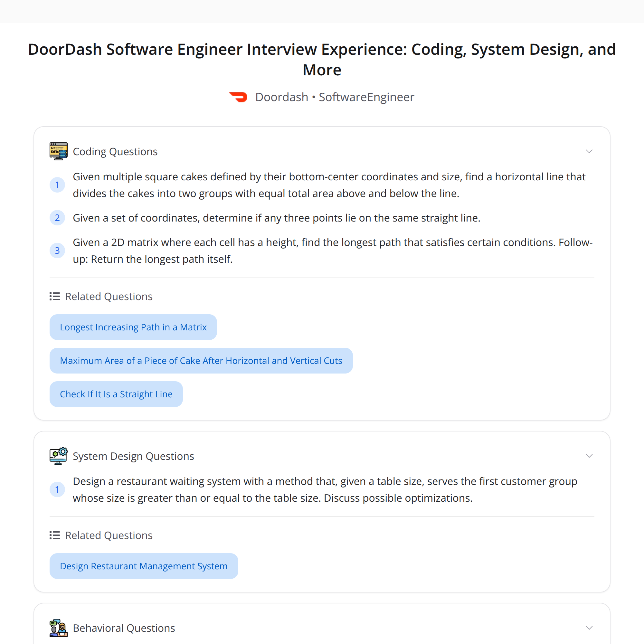Click the System Design Questions heading
The width and height of the screenshot is (644, 644).
133,456
